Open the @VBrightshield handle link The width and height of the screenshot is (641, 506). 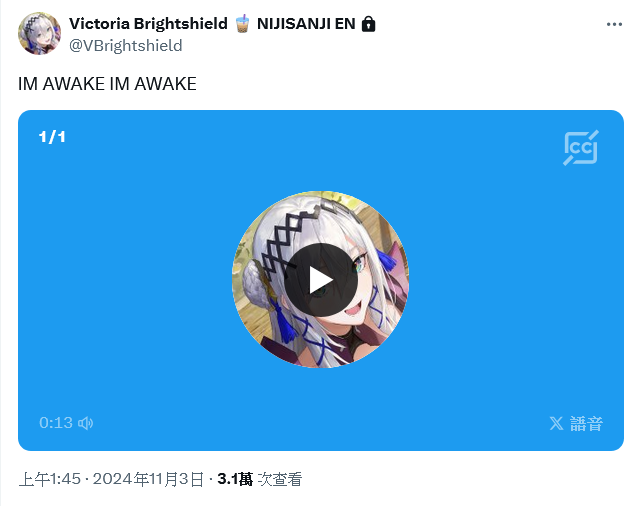click(x=126, y=45)
